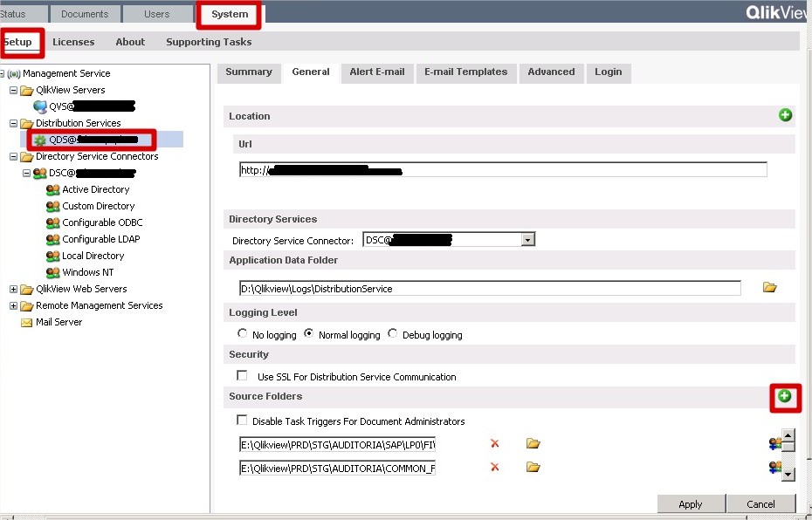Check Disable Task Triggers For Document Administrators
This screenshot has height=520, width=812.
point(242,420)
